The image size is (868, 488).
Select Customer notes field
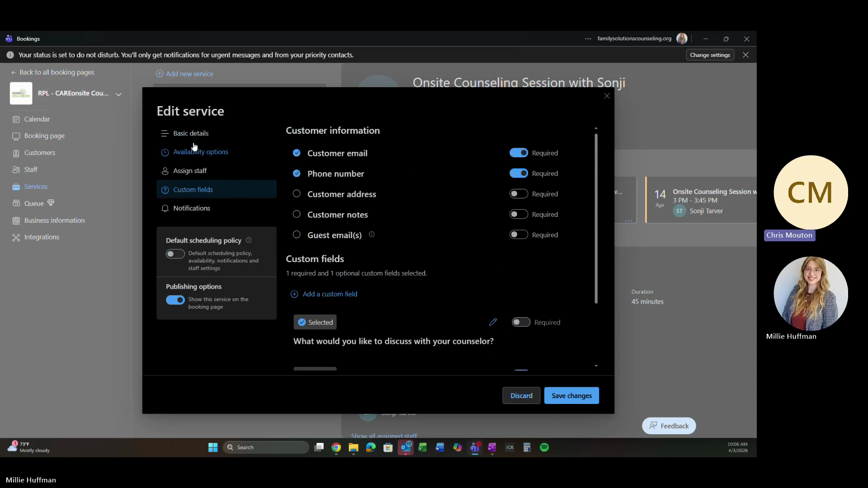[x=297, y=214]
